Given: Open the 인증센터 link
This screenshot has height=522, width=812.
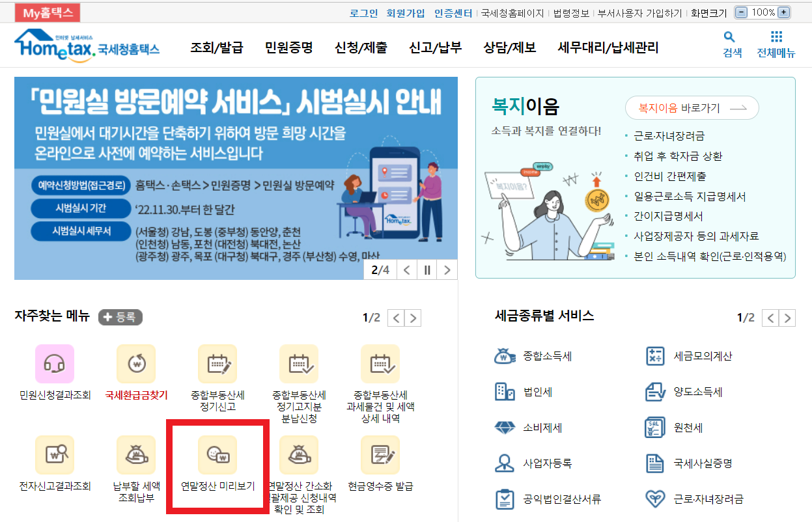Looking at the screenshot, I should coord(453,12).
